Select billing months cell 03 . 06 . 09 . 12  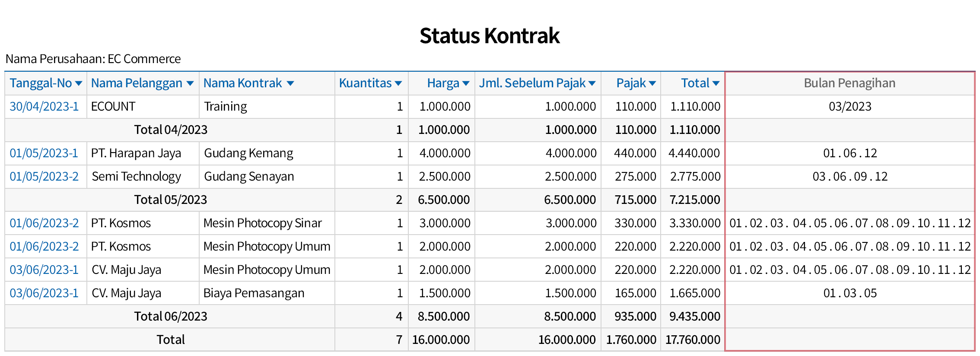click(850, 177)
